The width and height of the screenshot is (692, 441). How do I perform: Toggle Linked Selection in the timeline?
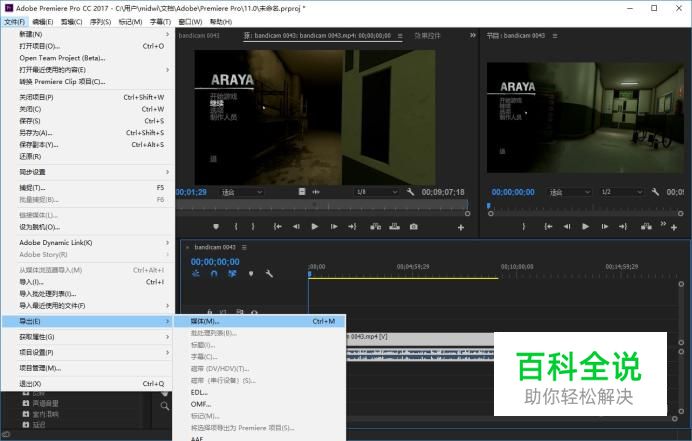pyautogui.click(x=232, y=274)
